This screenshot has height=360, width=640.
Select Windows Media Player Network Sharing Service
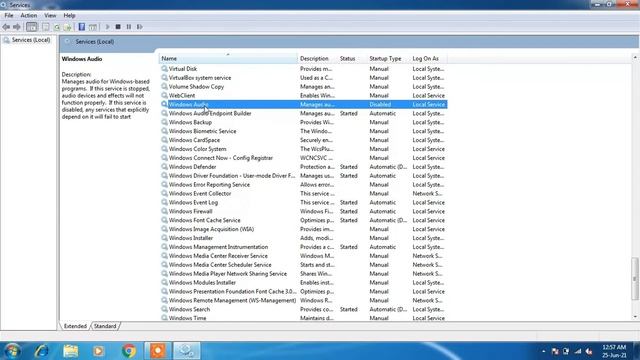(x=303, y=273)
